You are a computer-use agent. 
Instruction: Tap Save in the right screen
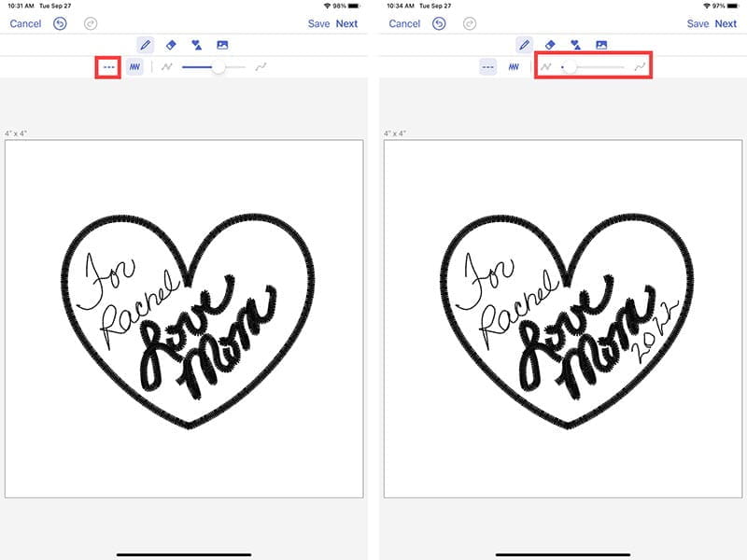click(698, 23)
